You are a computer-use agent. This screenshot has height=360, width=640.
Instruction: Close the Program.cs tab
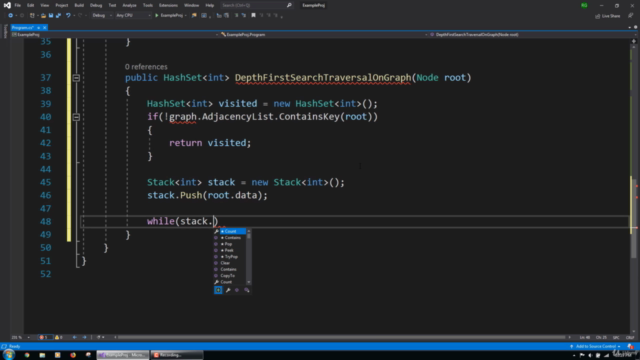[x=44, y=27]
